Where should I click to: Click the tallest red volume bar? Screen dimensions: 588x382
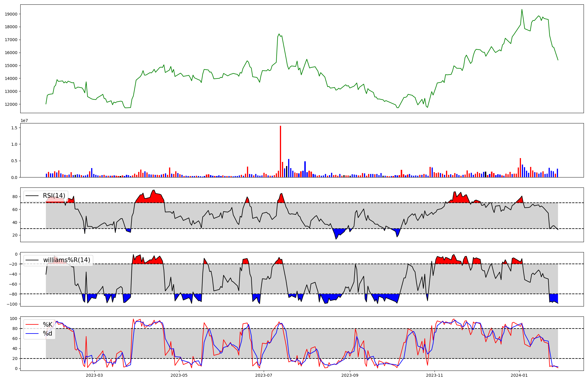click(x=280, y=151)
